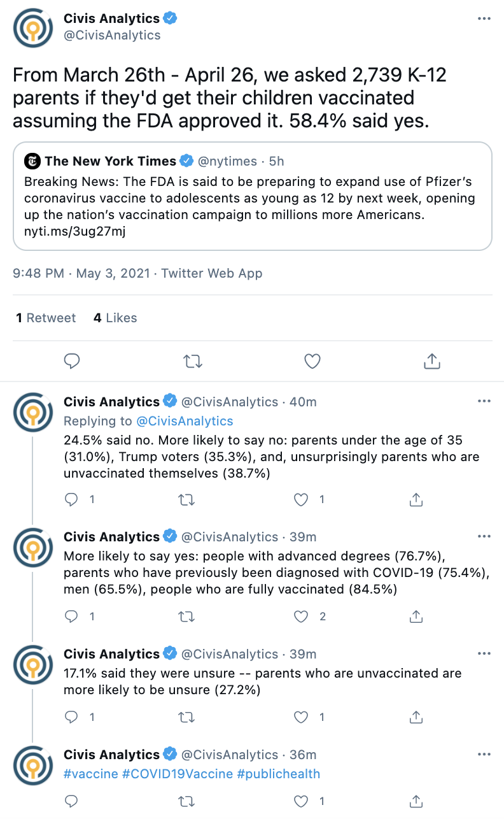This screenshot has width=504, height=819.
Task: Reply to the main Civis Analytics tweet
Action: click(x=73, y=362)
